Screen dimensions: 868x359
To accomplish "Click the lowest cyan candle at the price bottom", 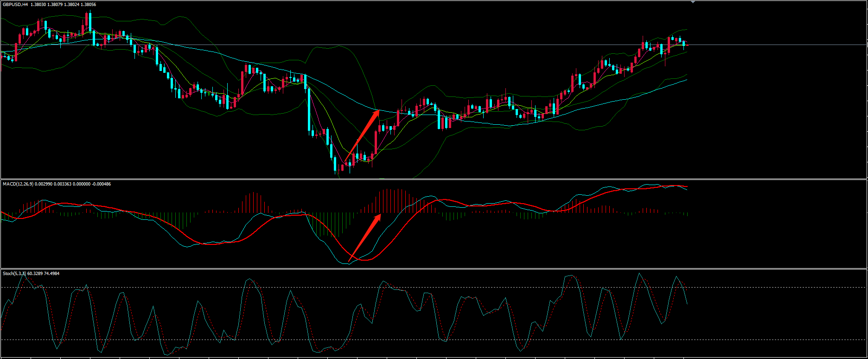I will coord(335,164).
